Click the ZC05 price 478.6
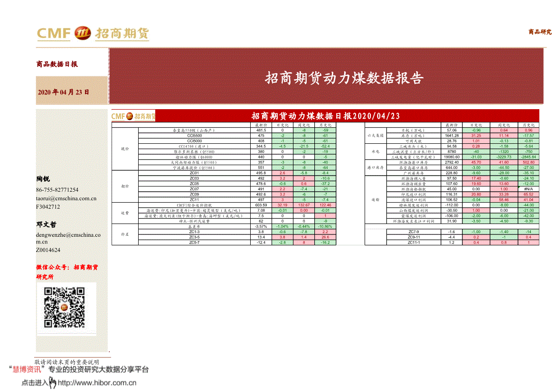This screenshot has height=392, width=555. pyautogui.click(x=261, y=184)
